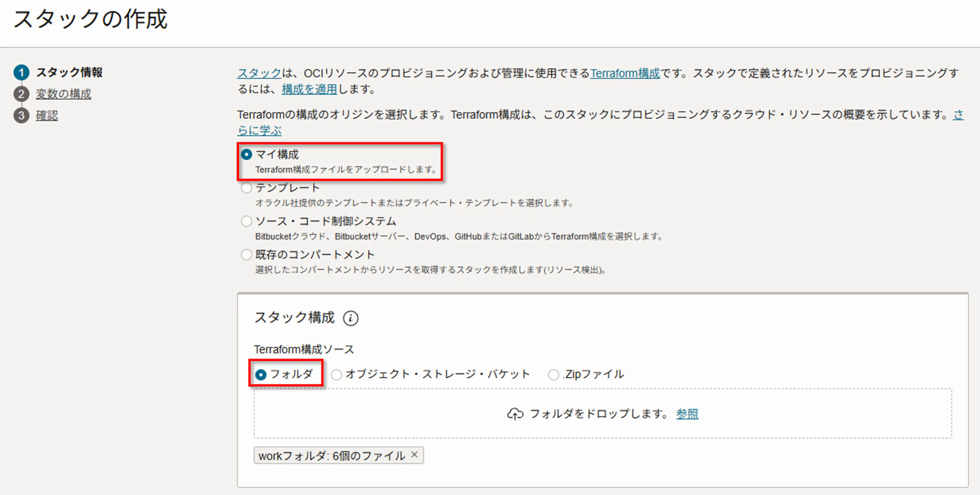The image size is (980, 495).
Task: Select ソース・コード制御システム radio option
Action: point(247,221)
